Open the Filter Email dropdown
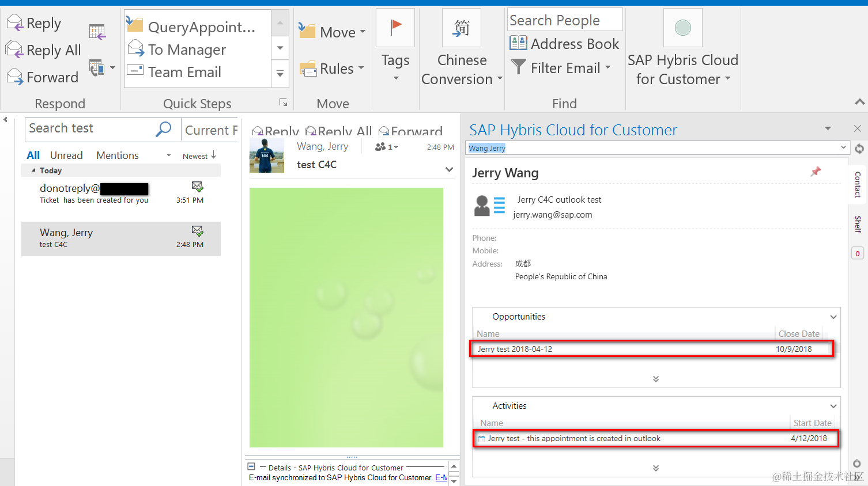This screenshot has height=486, width=868. click(x=561, y=68)
